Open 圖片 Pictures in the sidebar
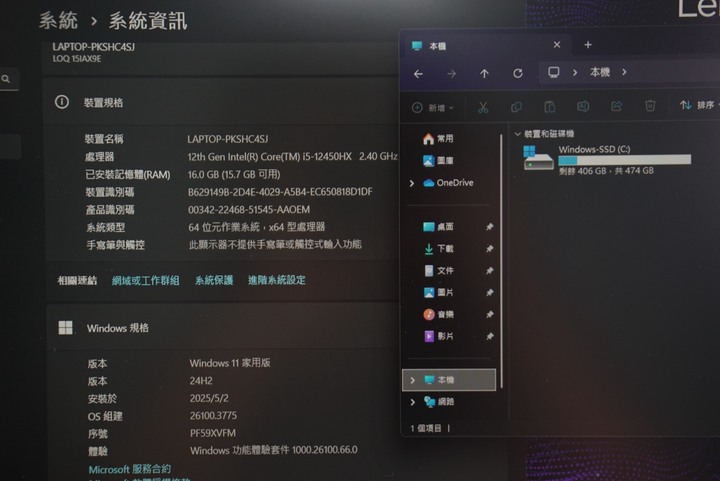This screenshot has height=481, width=720. coord(438,292)
